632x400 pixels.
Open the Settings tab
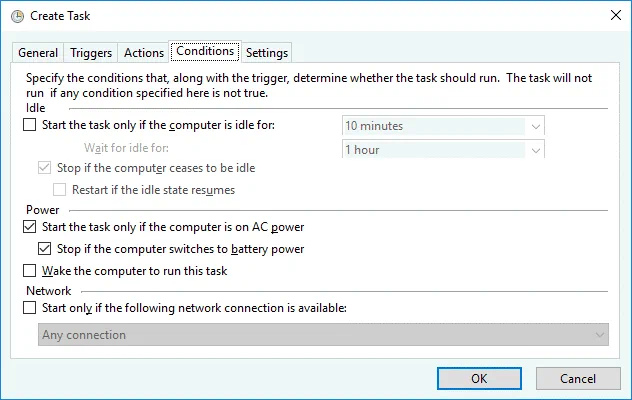267,53
